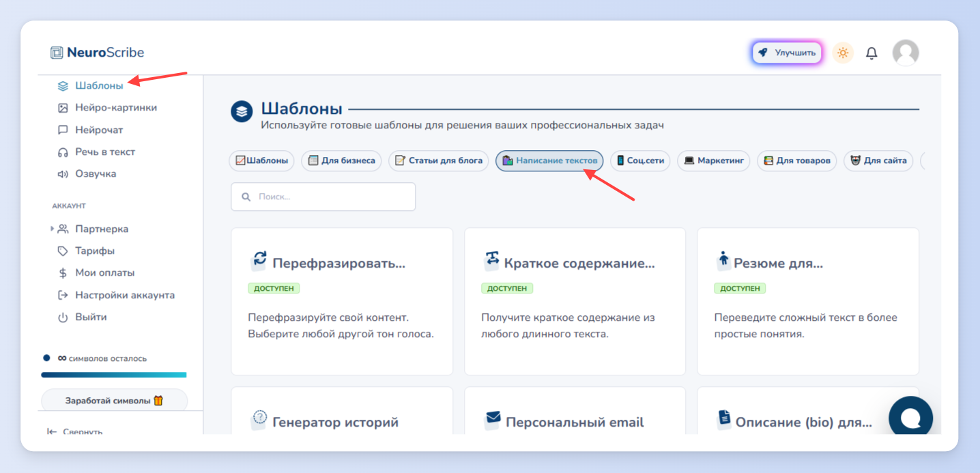
Task: Click the symbols remaining progress bar
Action: pos(114,375)
